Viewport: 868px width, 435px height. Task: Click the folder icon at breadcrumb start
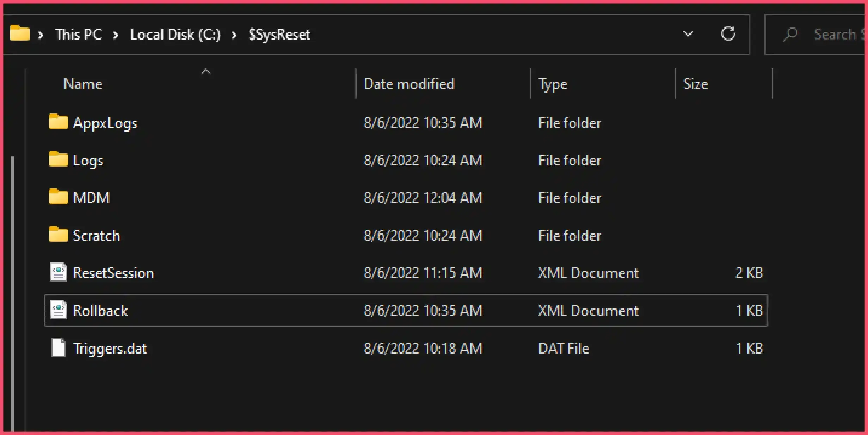20,34
